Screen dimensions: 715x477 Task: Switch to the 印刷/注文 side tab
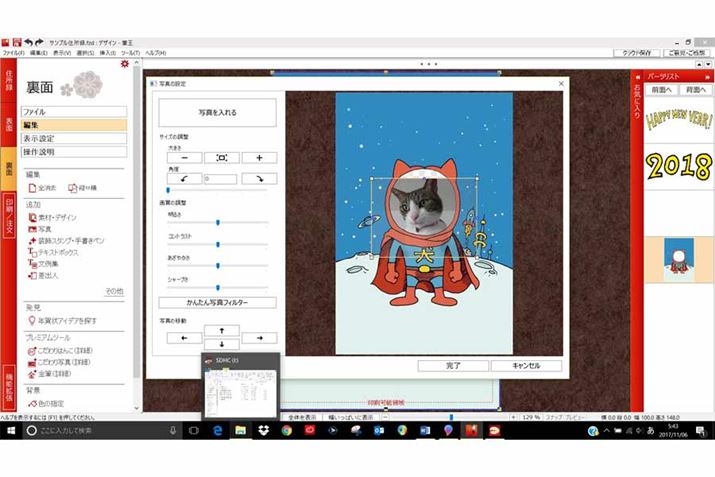click(x=8, y=215)
